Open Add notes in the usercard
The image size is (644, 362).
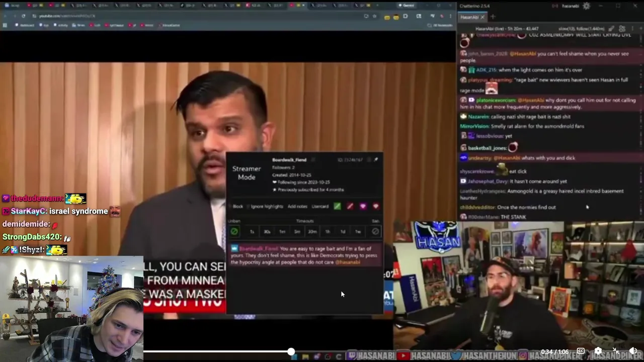297,206
